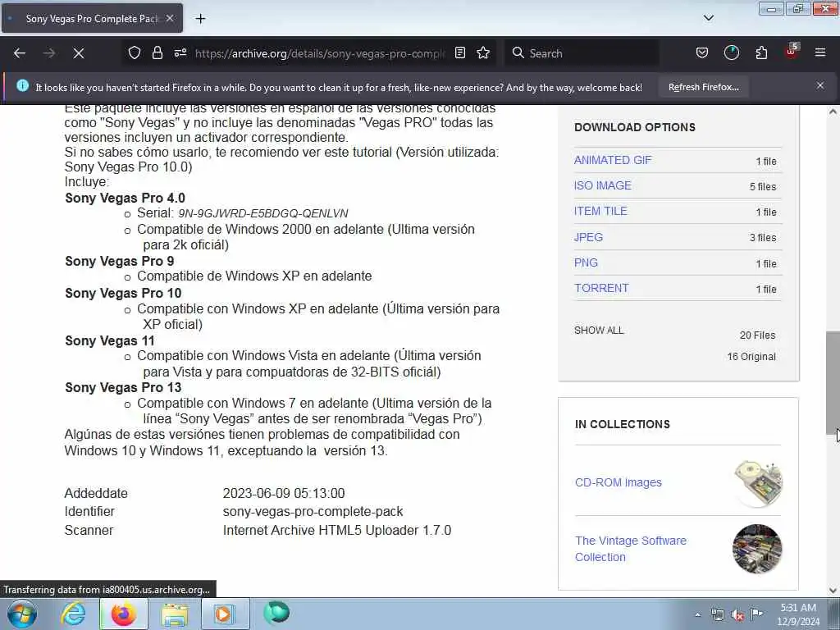Open the PNG download option
This screenshot has width=840, height=630.
click(x=586, y=262)
